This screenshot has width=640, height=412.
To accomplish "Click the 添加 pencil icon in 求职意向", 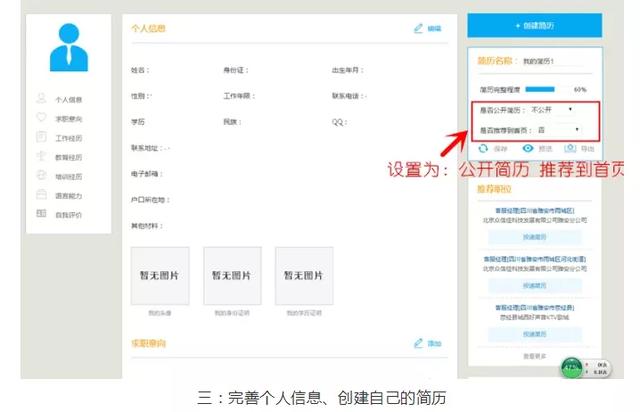I will tap(419, 344).
